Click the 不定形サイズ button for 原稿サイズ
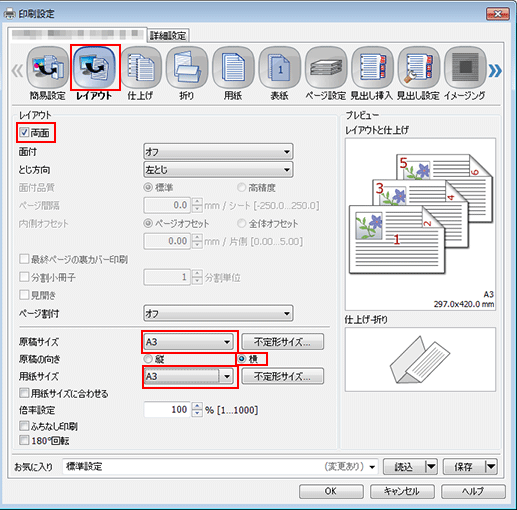The image size is (517, 510). 283,342
